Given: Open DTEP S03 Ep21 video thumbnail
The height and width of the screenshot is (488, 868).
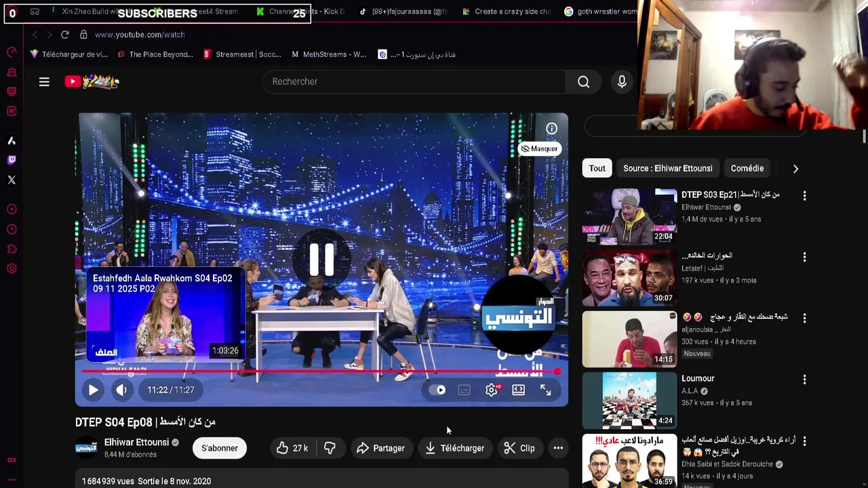Looking at the screenshot, I should pos(629,216).
